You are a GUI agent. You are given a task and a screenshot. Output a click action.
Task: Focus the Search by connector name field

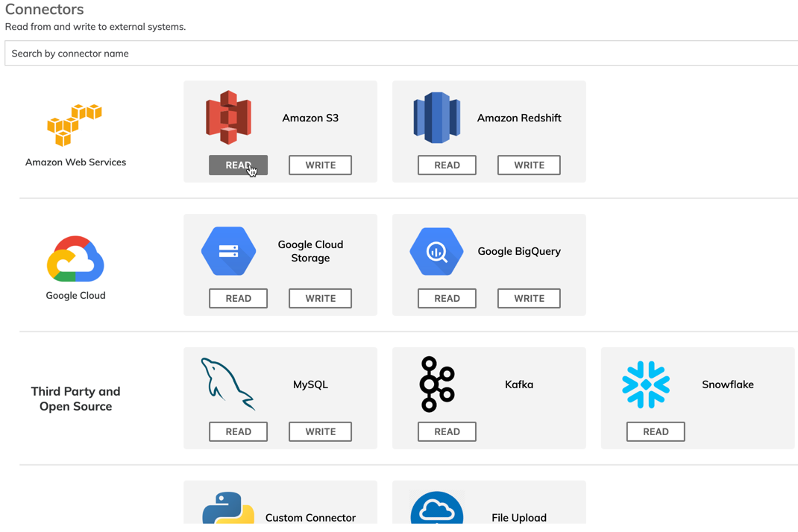click(401, 54)
